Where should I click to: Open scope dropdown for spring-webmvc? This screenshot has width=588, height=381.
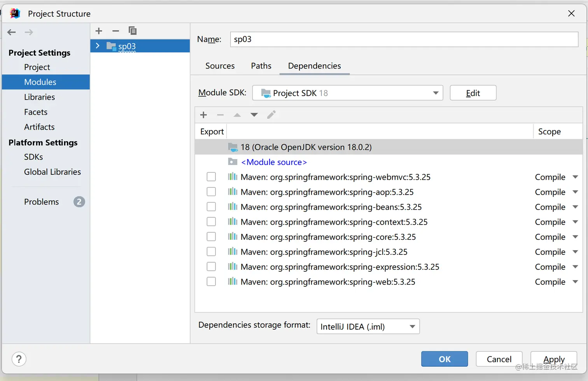coord(575,177)
